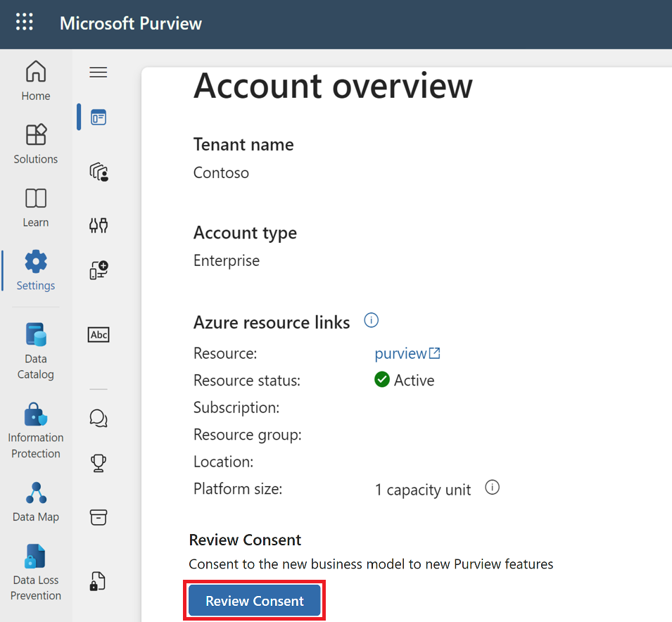Select Settings in the navigation rail
The image size is (672, 622).
point(36,270)
